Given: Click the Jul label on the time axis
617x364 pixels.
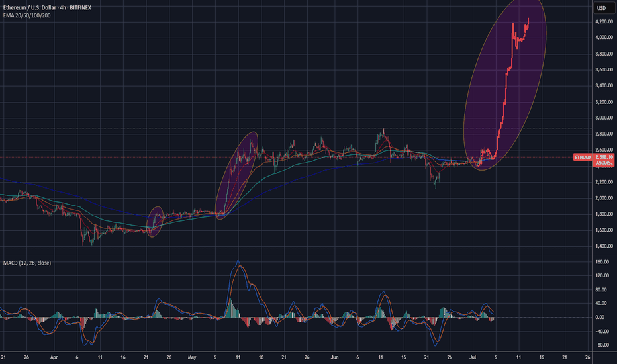Looking at the screenshot, I should [x=473, y=357].
